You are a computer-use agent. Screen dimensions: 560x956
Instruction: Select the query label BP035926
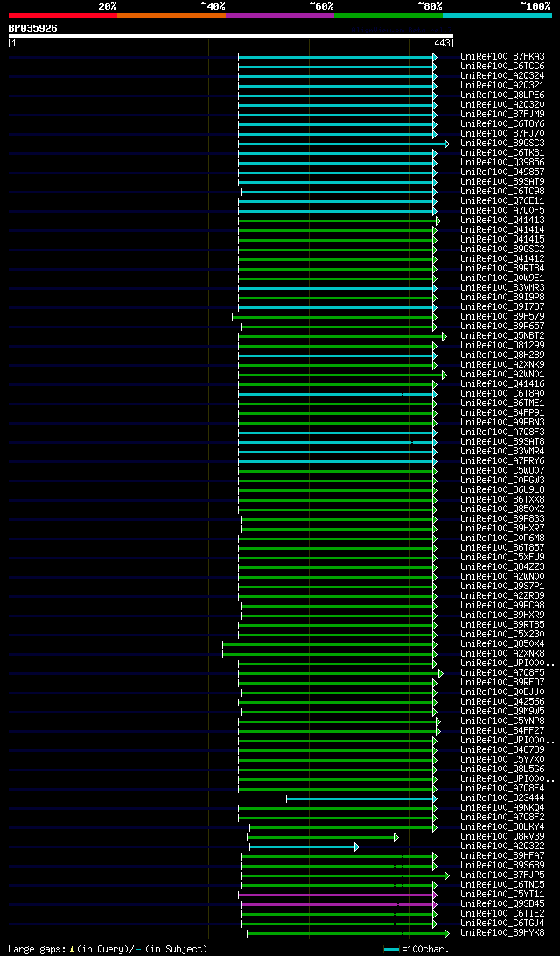[x=33, y=28]
